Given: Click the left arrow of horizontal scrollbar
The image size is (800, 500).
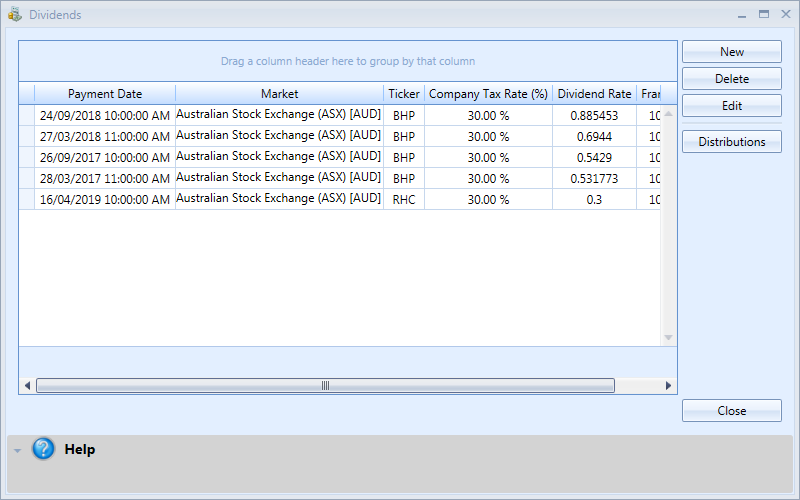Looking at the screenshot, I should (x=27, y=386).
